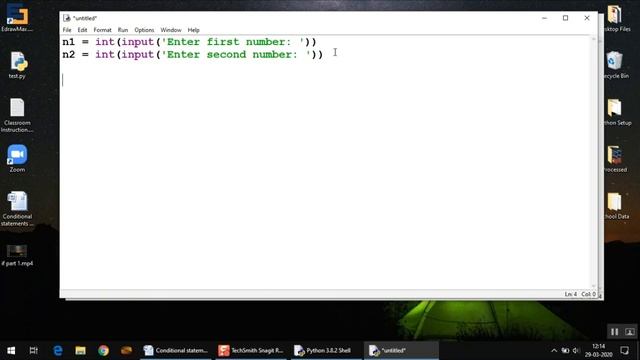Close the *untitled* IDLE window
Screen dimensions: 640x360
point(587,18)
